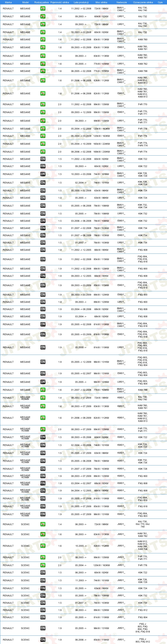Viewport: 167px width, 644px height.
Task: Select petrol icon in MEGANE KOMBI 1.4 row
Action: tap(43, 398)
